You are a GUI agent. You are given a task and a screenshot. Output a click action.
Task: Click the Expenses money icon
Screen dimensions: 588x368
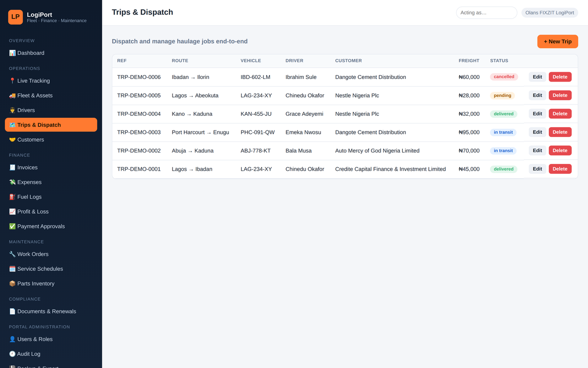12,183
